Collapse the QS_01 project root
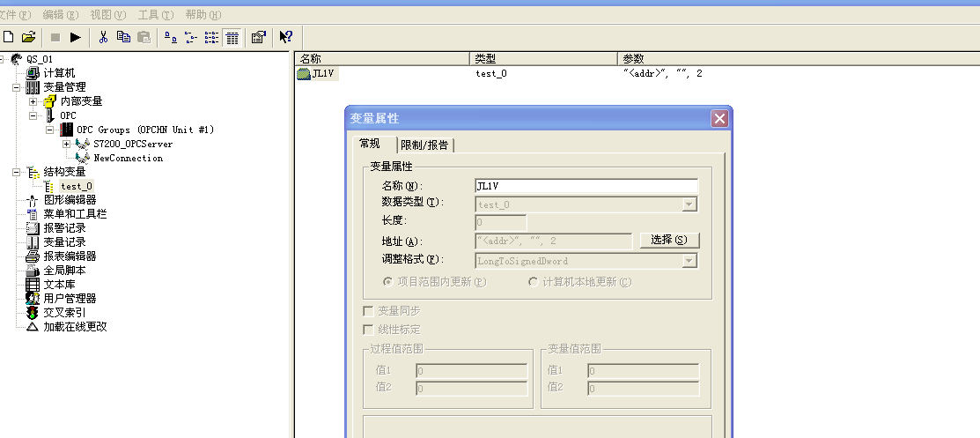980x438 pixels. [1, 59]
